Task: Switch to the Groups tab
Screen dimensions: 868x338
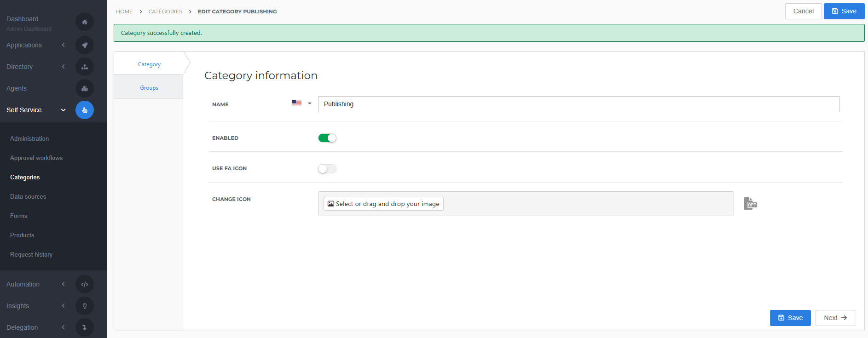Action: [x=149, y=88]
